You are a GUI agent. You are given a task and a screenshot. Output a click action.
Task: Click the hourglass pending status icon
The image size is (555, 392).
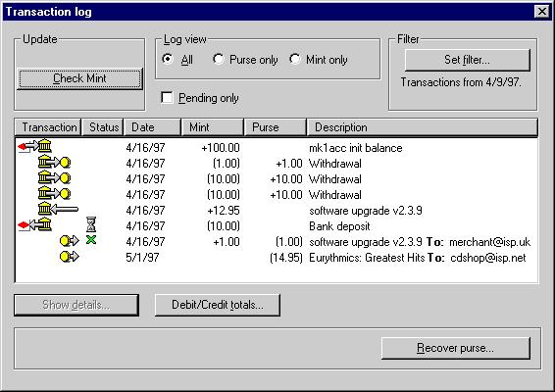(91, 224)
